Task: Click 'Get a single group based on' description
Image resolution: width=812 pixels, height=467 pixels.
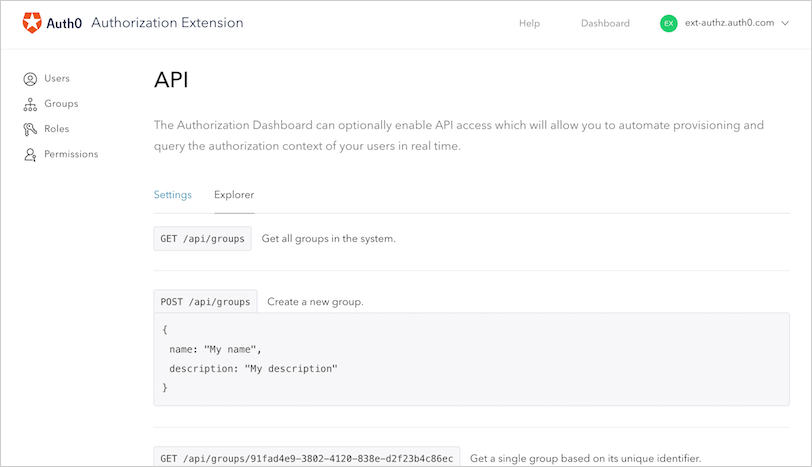Action: pyautogui.click(x=585, y=458)
